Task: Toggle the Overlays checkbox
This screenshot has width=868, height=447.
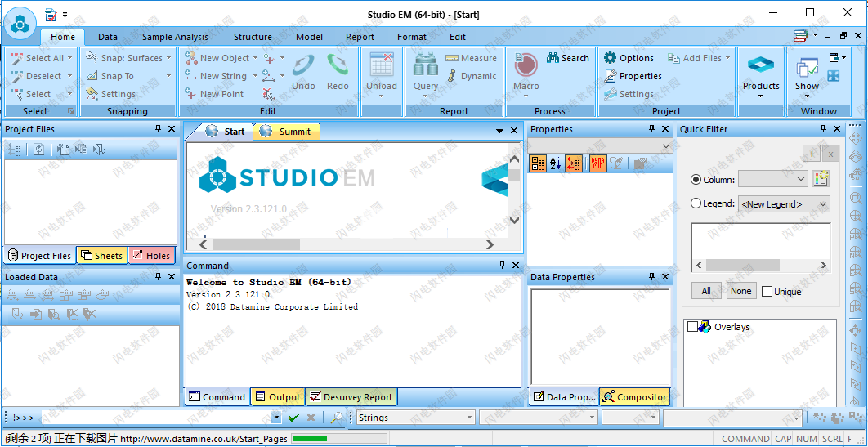Action: pyautogui.click(x=692, y=326)
